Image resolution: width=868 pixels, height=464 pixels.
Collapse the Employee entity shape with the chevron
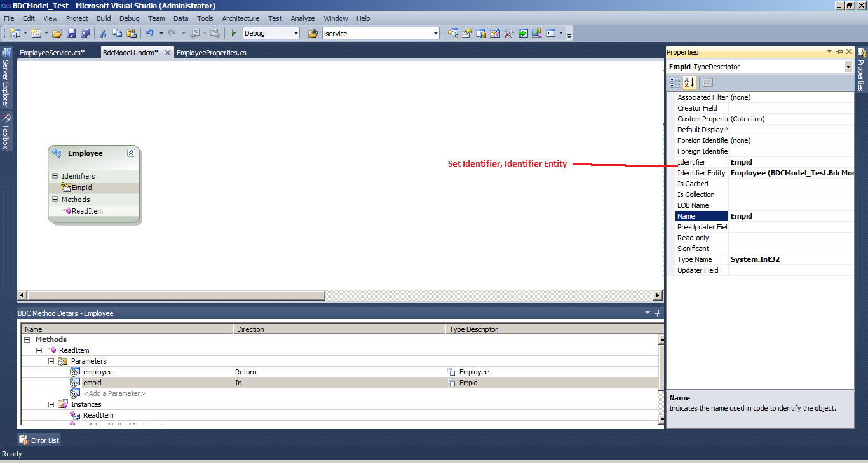tap(131, 153)
